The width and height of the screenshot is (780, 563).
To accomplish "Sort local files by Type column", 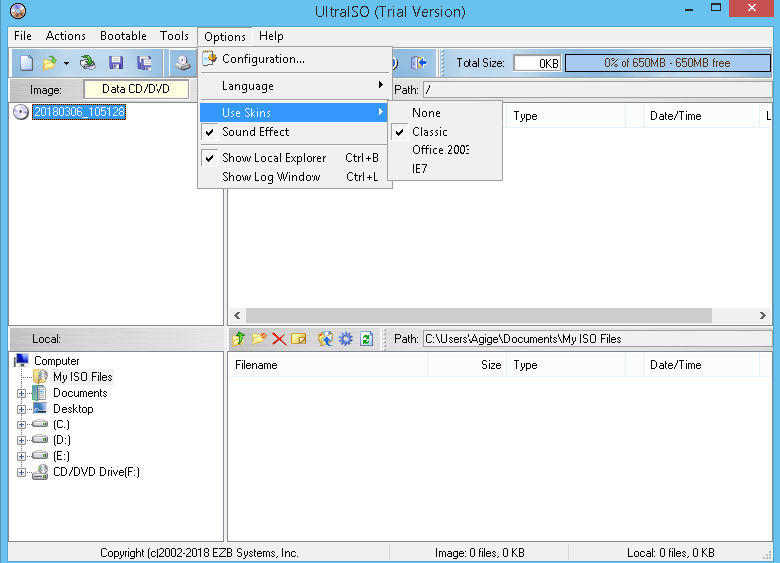I will pyautogui.click(x=566, y=365).
